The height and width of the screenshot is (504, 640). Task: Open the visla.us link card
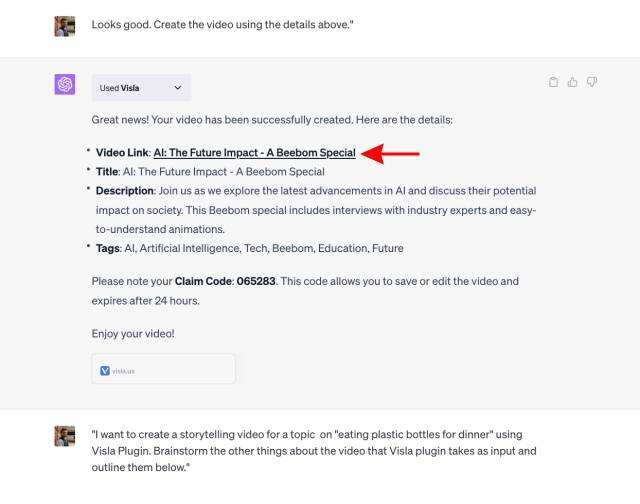point(164,369)
